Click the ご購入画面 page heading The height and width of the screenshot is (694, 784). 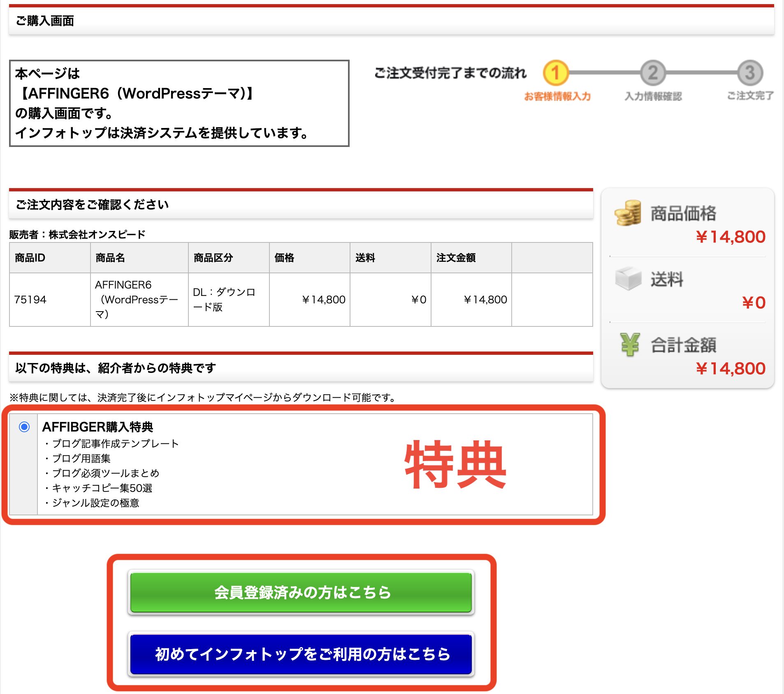point(45,21)
